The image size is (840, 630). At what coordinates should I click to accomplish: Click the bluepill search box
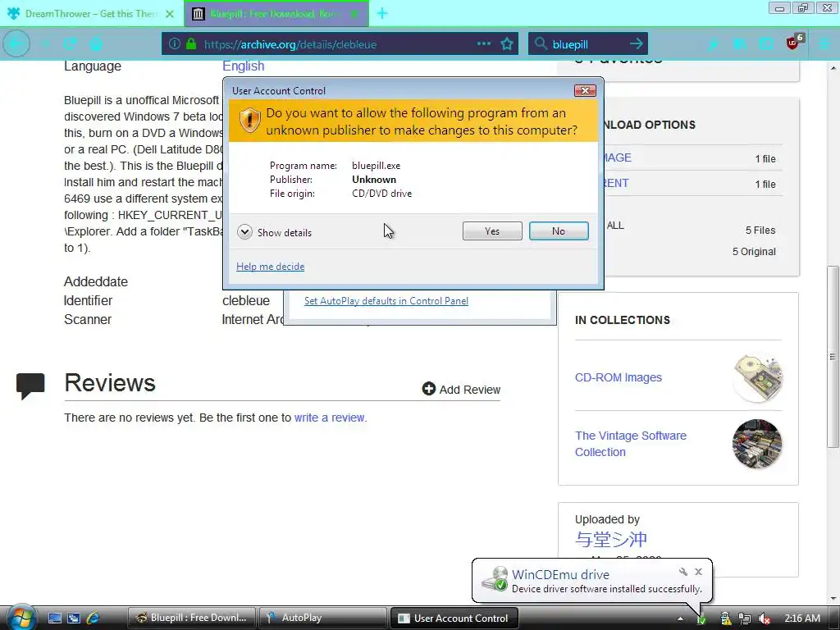tap(587, 44)
